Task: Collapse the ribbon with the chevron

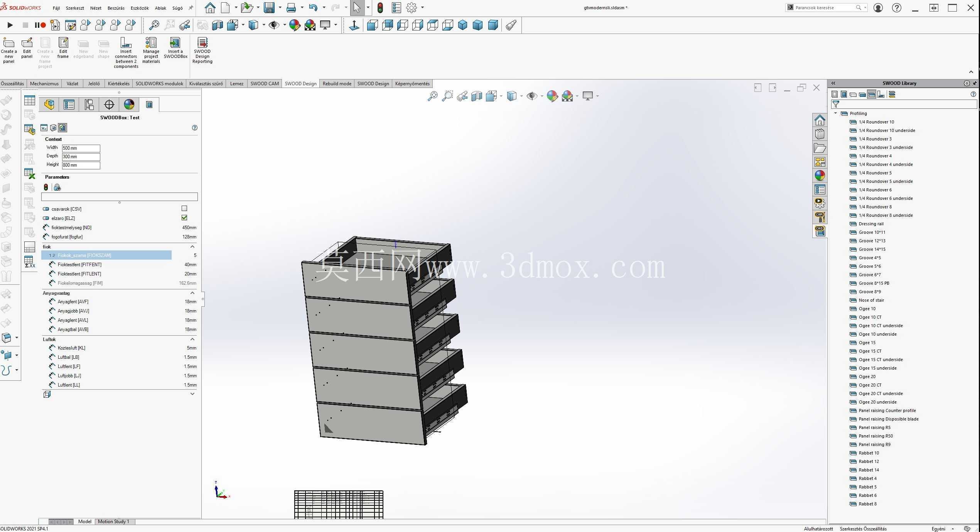Action: [x=971, y=72]
